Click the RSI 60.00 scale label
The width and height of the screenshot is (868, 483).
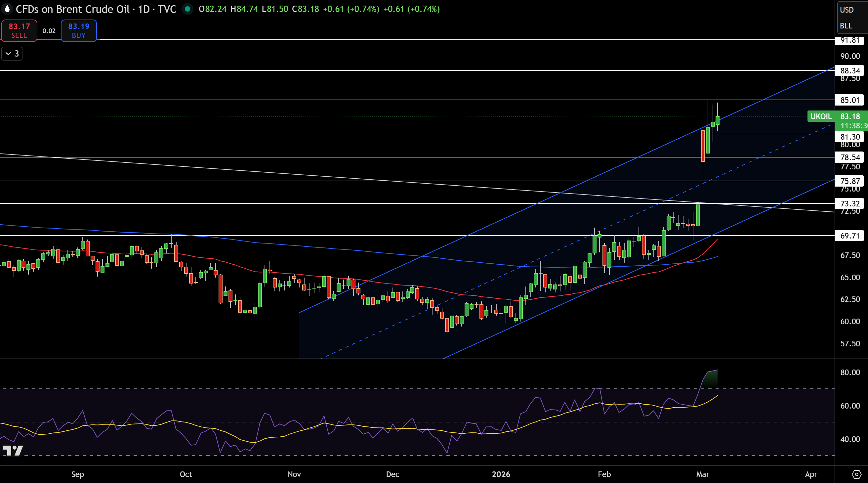(850, 406)
